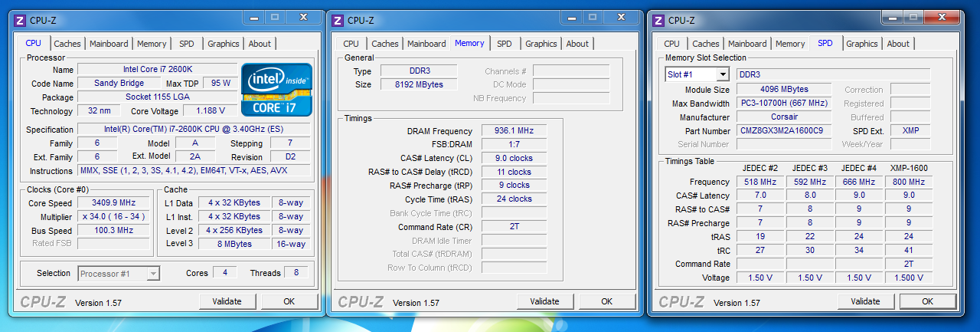The width and height of the screenshot is (980, 332).
Task: Click the CPU-Z icon in the right window title bar
Action: (x=658, y=21)
